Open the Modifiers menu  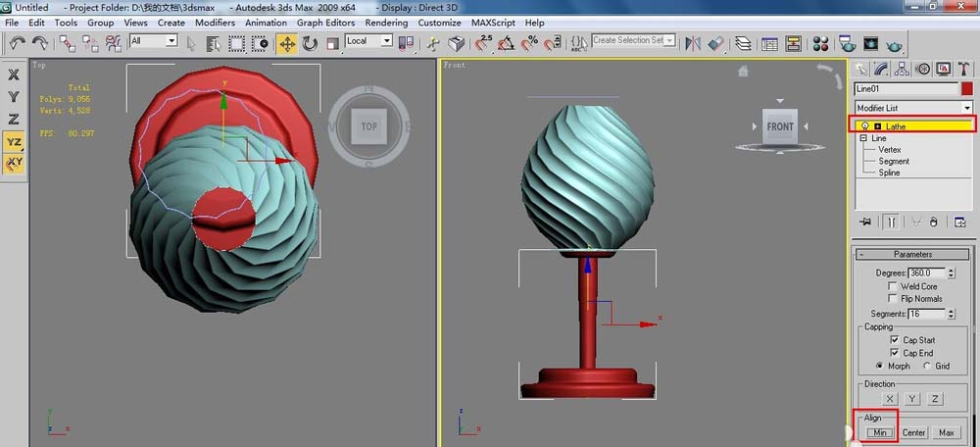215,23
